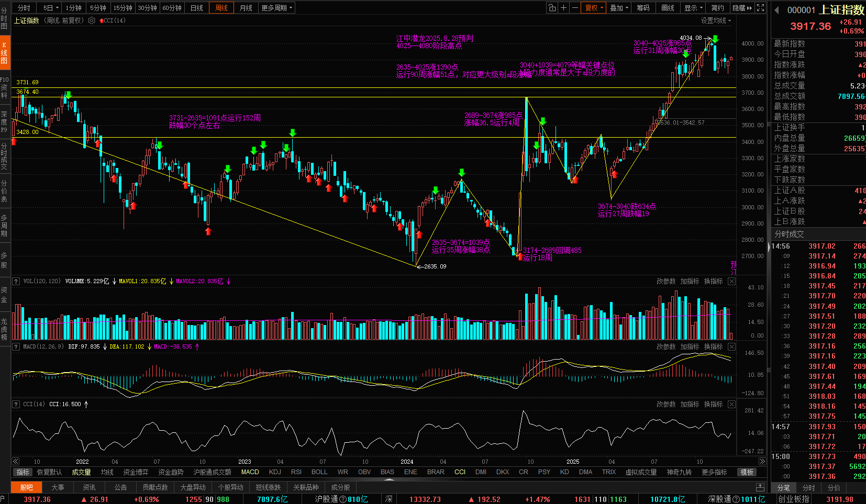Close the MACD indicator panel
Image resolution: width=866 pixels, height=504 pixels.
(731, 347)
